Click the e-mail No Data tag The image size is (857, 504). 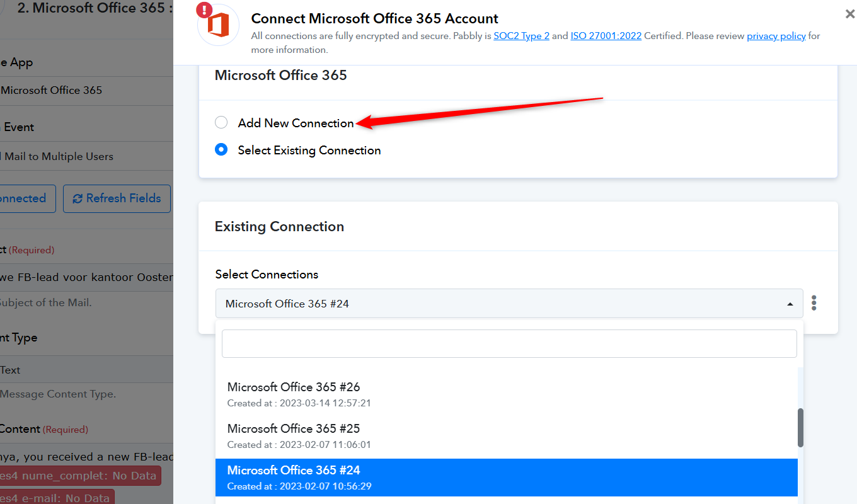point(57,498)
